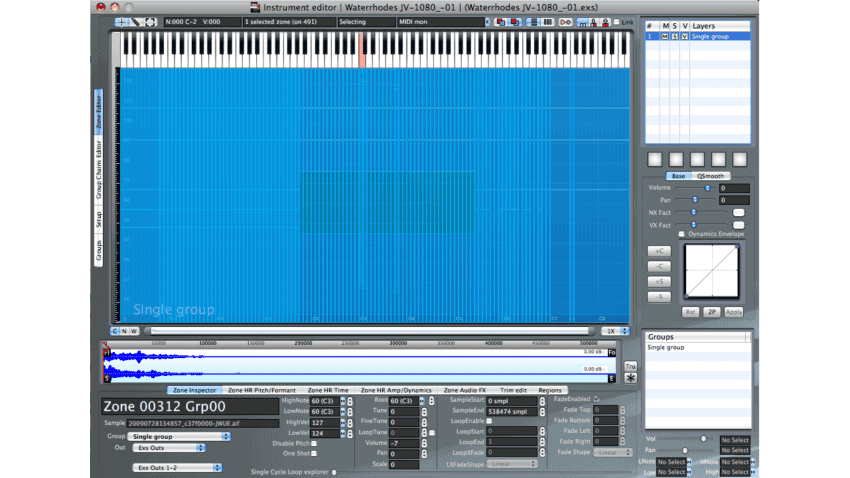Select the pencil draw tool
Viewport: 850px width, 478px height.
(135, 21)
